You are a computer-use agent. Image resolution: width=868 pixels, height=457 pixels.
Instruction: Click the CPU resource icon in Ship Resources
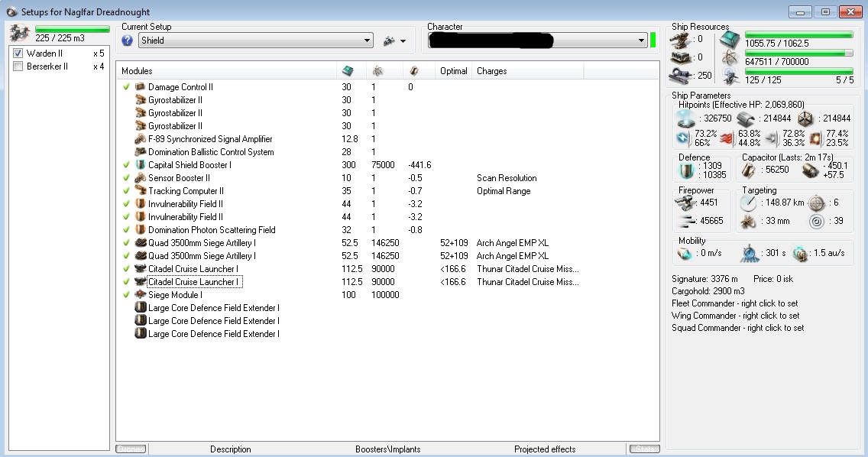[x=730, y=39]
